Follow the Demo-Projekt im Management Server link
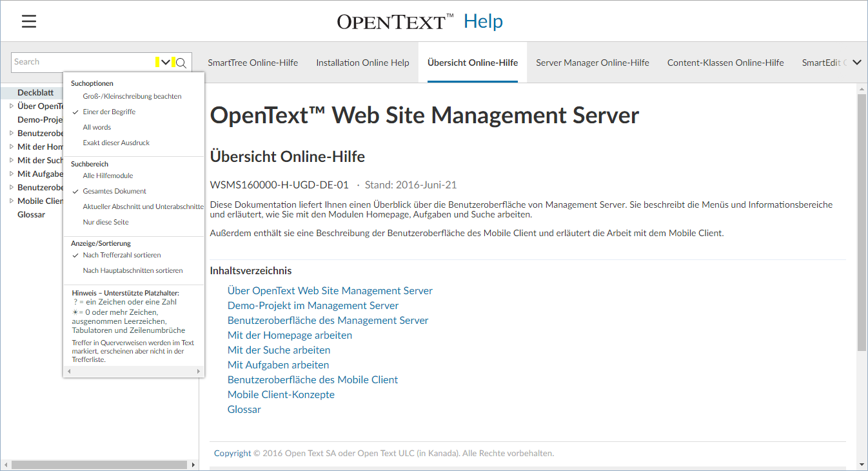Viewport: 868px width, 471px height. (313, 305)
